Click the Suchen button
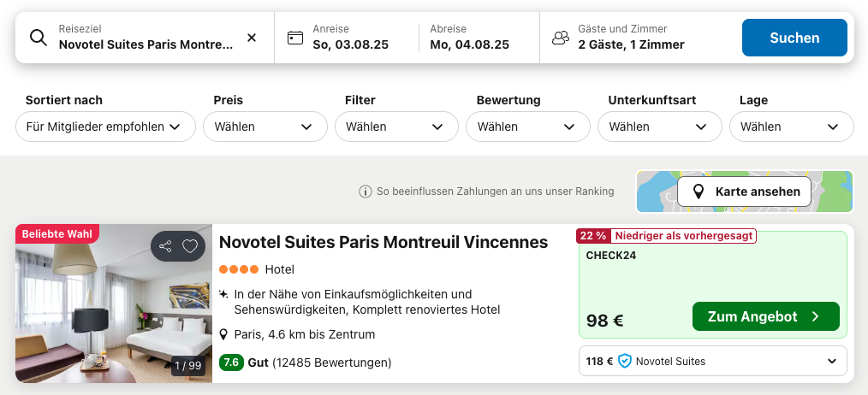868x395 pixels. tap(794, 38)
